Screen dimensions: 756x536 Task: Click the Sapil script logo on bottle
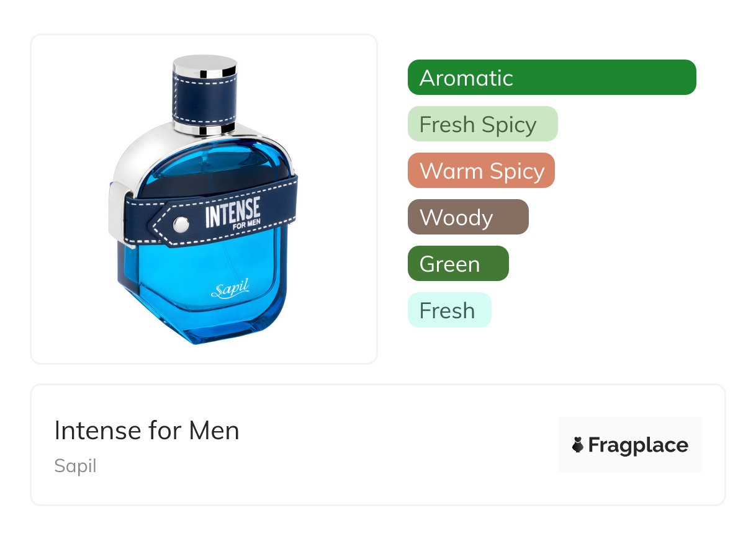click(x=230, y=289)
